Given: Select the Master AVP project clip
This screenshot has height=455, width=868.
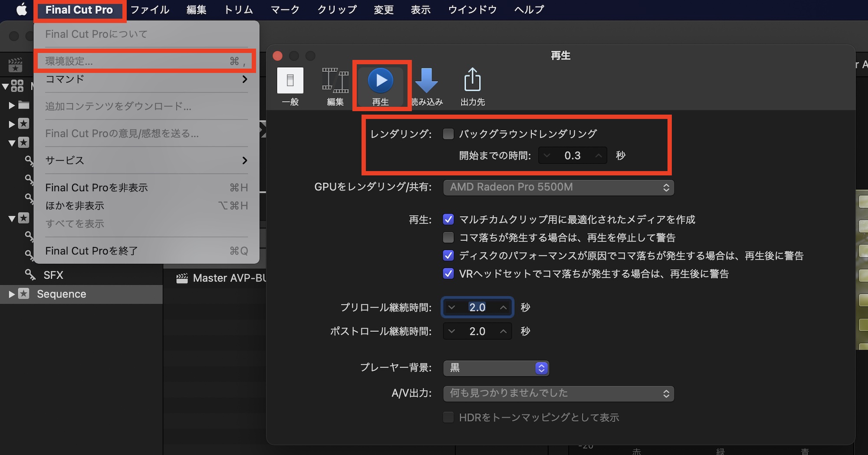Looking at the screenshot, I should [x=229, y=278].
